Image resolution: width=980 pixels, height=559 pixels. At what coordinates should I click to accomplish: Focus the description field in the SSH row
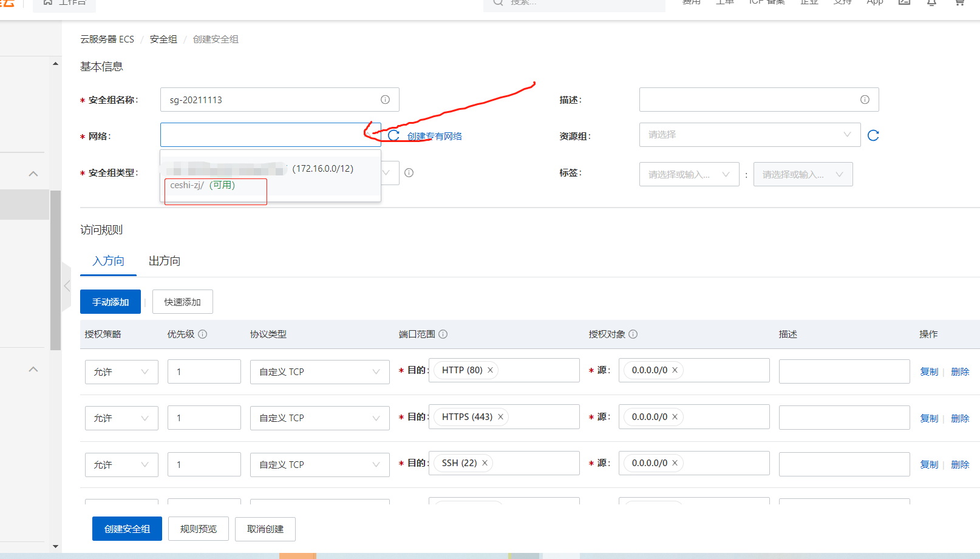click(x=844, y=464)
